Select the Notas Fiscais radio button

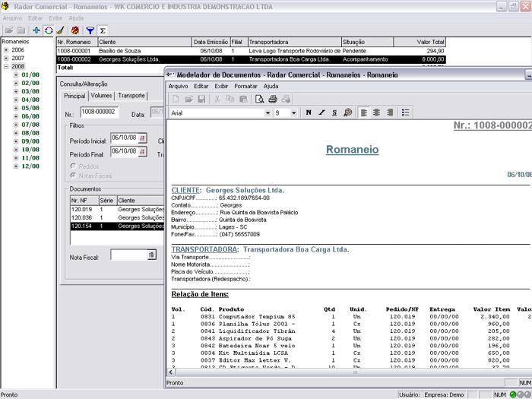click(73, 176)
